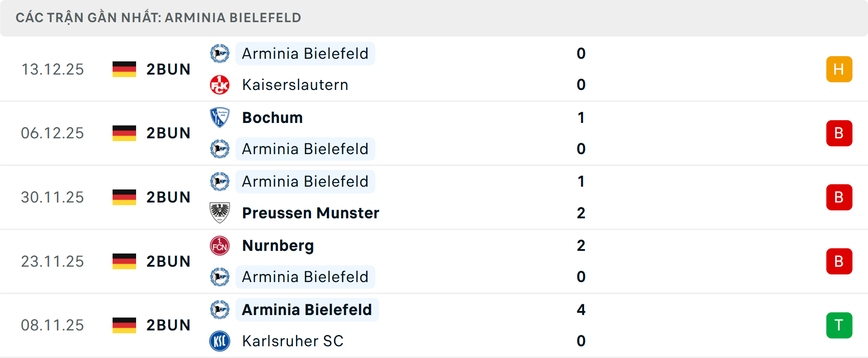Image resolution: width=868 pixels, height=358 pixels.
Task: Select the Kaiserslautern club logo
Action: pos(220,85)
